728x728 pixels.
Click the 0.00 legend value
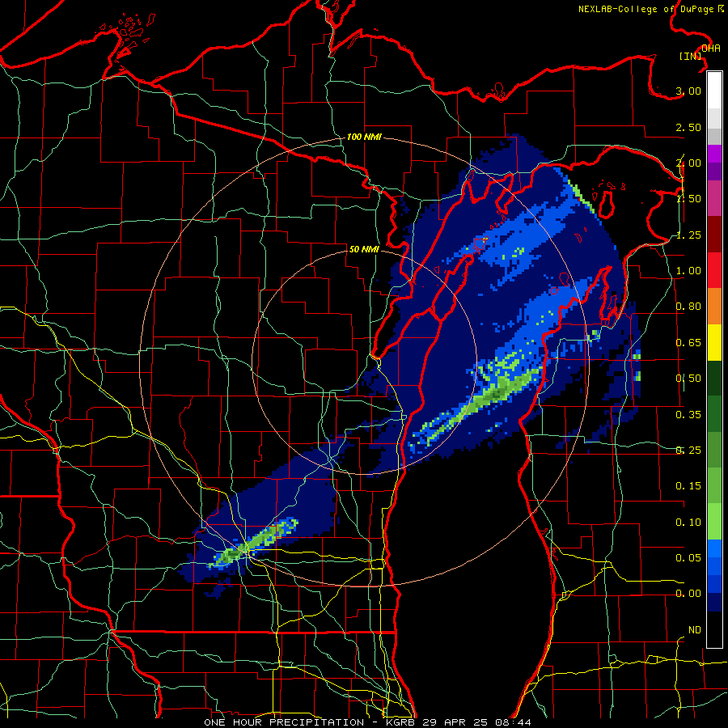688,594
